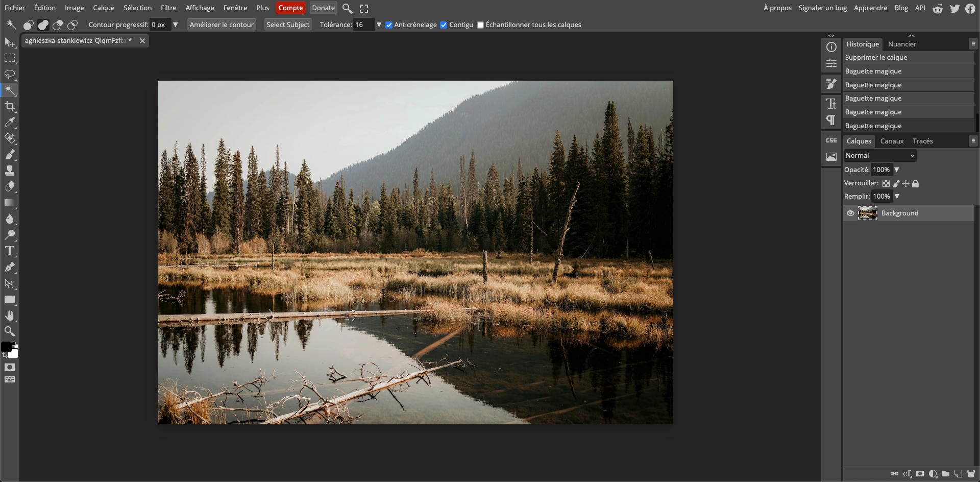This screenshot has width=980, height=482.
Task: Lock image pixels brush icon
Action: pos(896,183)
